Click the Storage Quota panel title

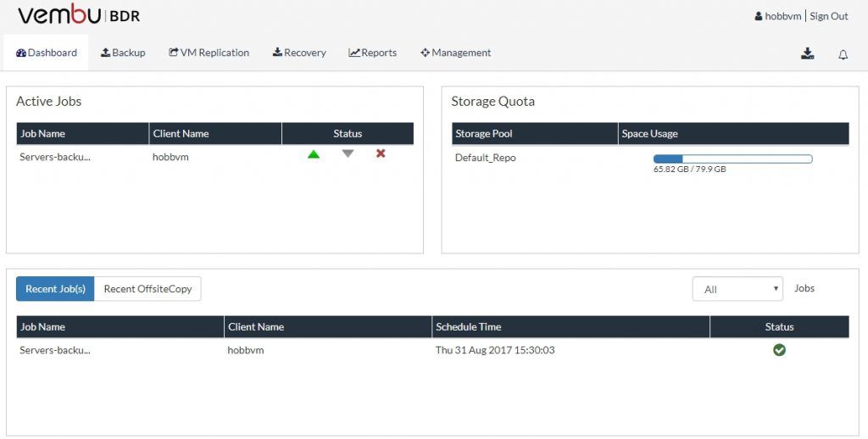492,102
